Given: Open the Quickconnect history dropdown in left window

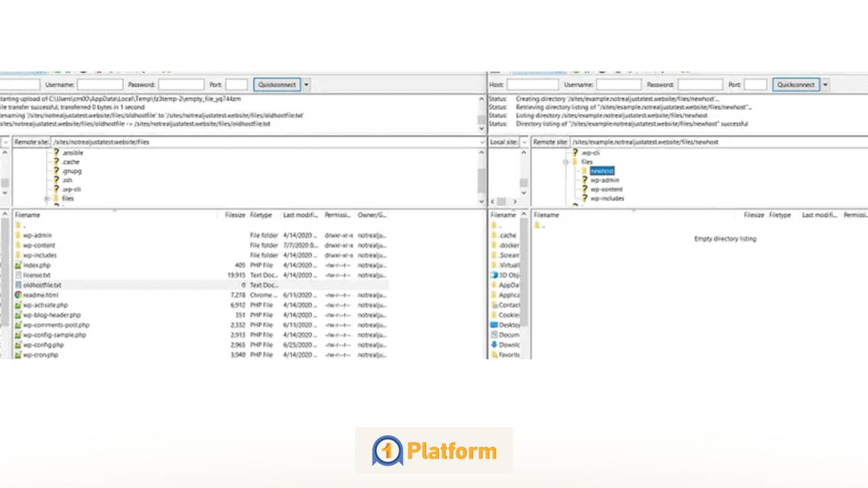Looking at the screenshot, I should (x=307, y=85).
